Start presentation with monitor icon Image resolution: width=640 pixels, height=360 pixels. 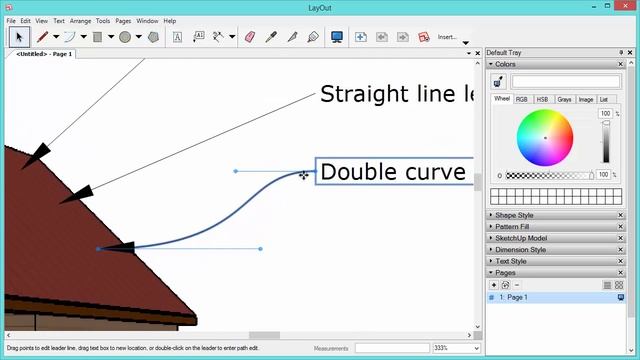coord(337,37)
